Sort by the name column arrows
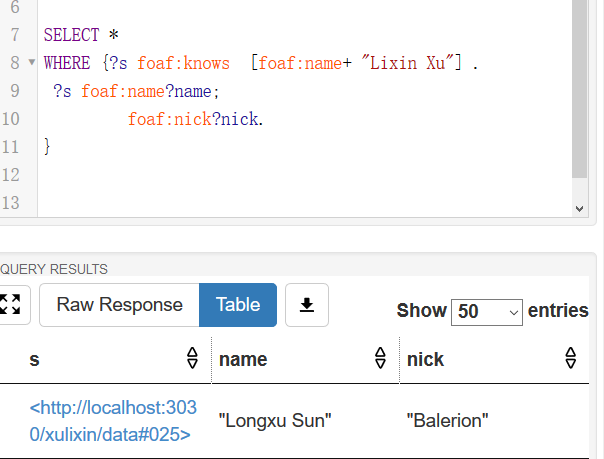The image size is (604, 459). 380,358
